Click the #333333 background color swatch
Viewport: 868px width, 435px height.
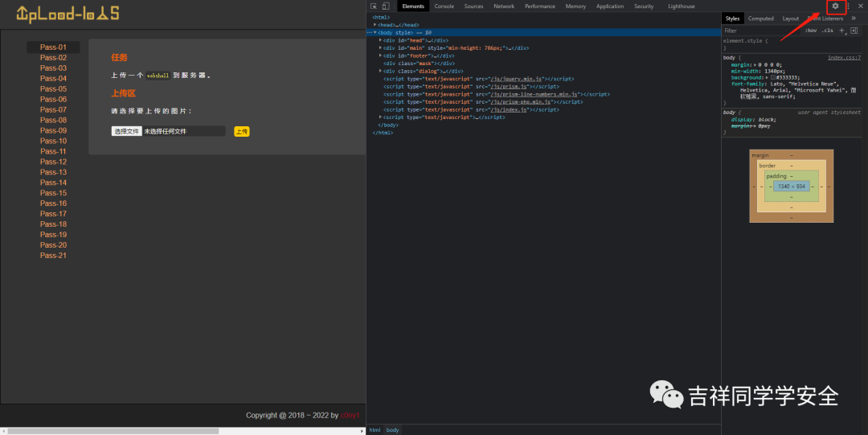pos(773,77)
